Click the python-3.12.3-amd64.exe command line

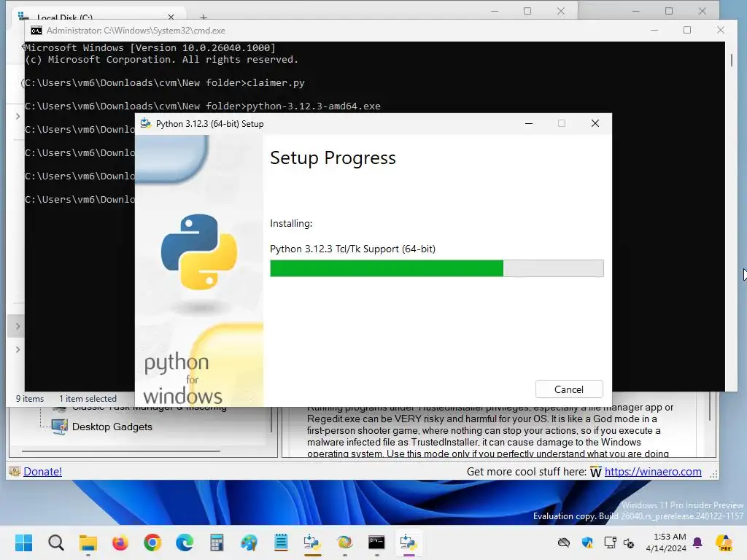(203, 106)
